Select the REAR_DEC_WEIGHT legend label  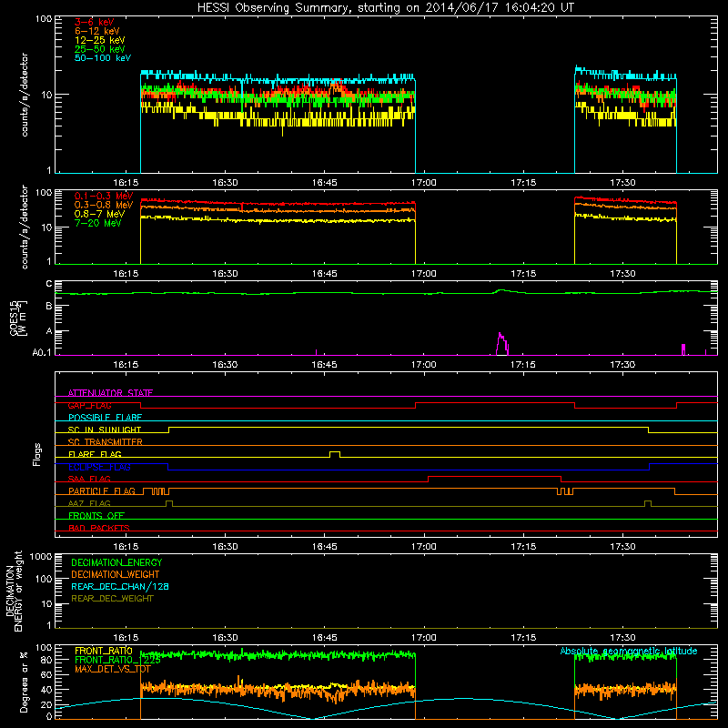tap(112, 599)
